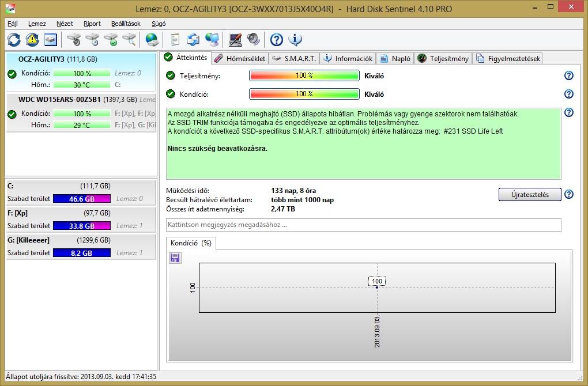588x386 pixels.
Task: Select the F: [Xp] partition entry
Action: [x=81, y=220]
